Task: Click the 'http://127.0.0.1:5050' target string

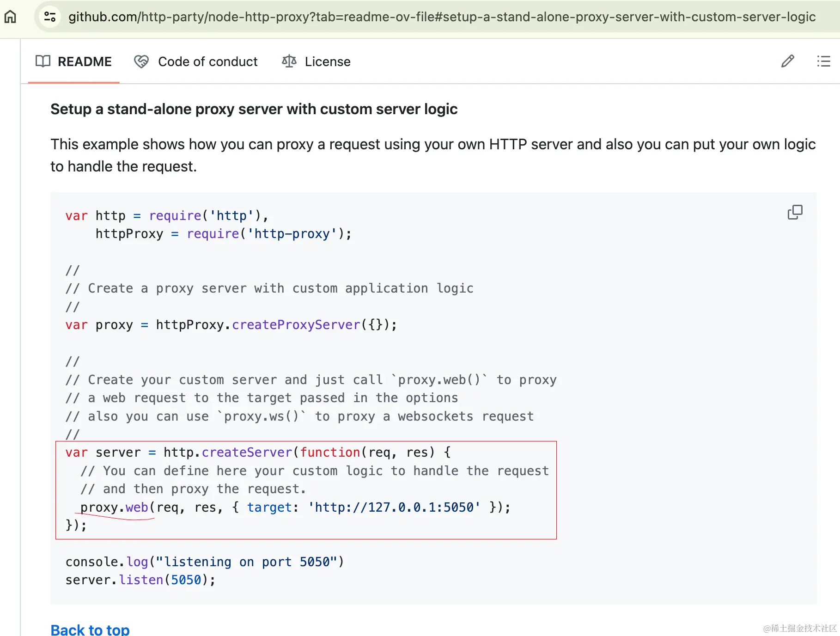Action: tap(394, 508)
